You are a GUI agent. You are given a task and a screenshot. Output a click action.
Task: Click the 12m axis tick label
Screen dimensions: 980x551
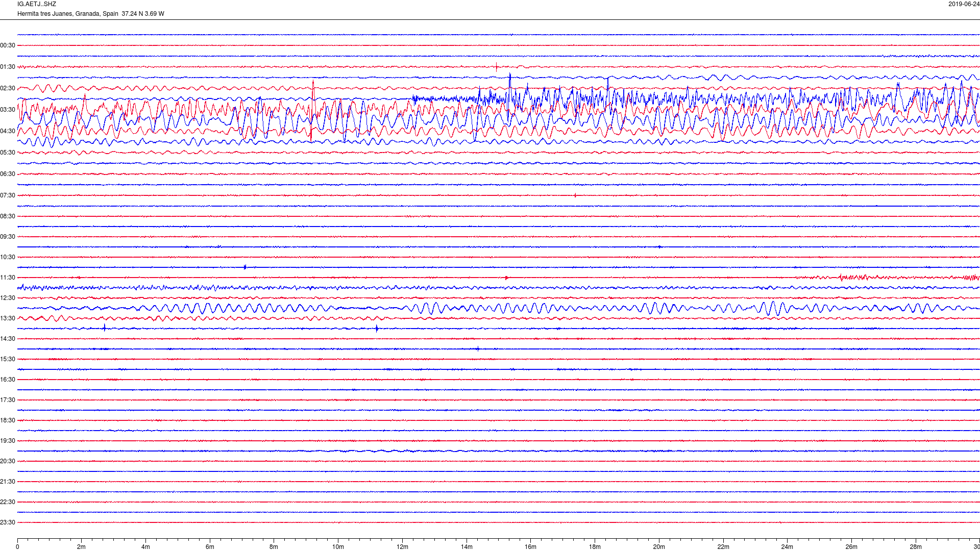402,547
